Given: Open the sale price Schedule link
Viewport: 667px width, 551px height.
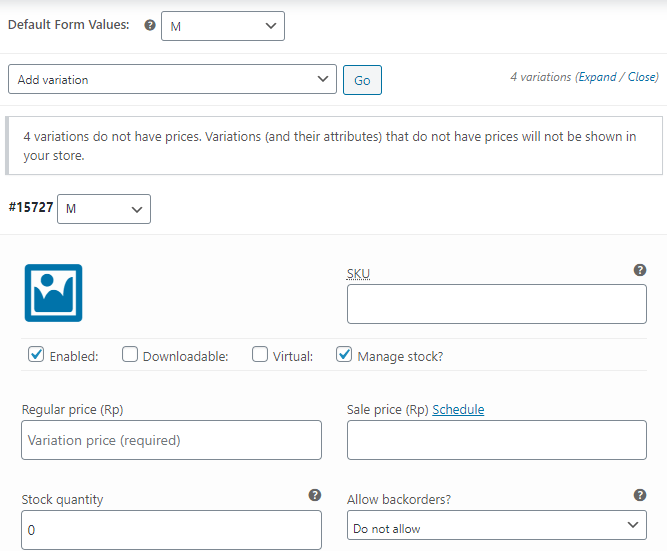Looking at the screenshot, I should click(458, 409).
